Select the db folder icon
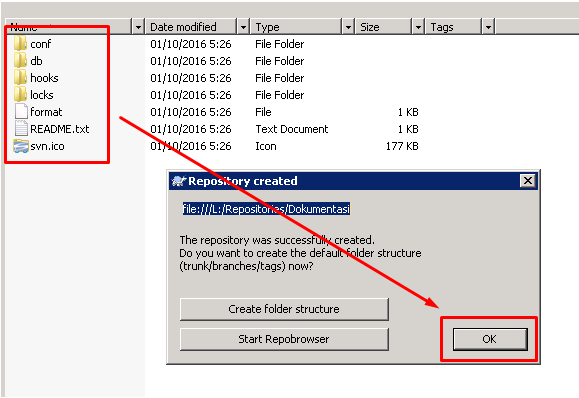 (20, 61)
